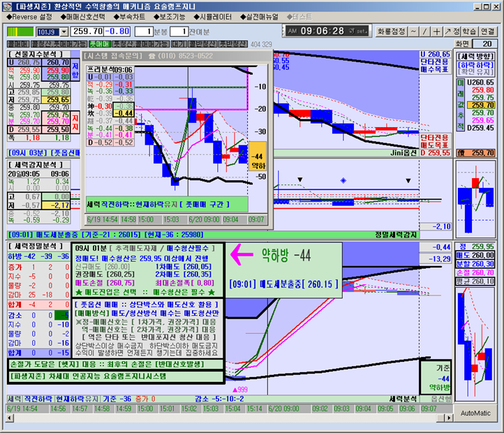Toggle the 콜반청산 status indicator
This screenshot has width=504, height=433.
pos(203,44)
